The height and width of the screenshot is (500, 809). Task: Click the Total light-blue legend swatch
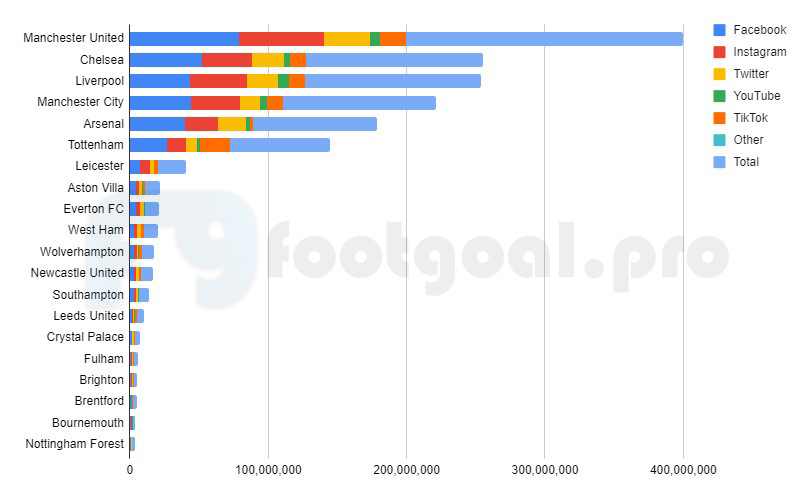pos(719,162)
